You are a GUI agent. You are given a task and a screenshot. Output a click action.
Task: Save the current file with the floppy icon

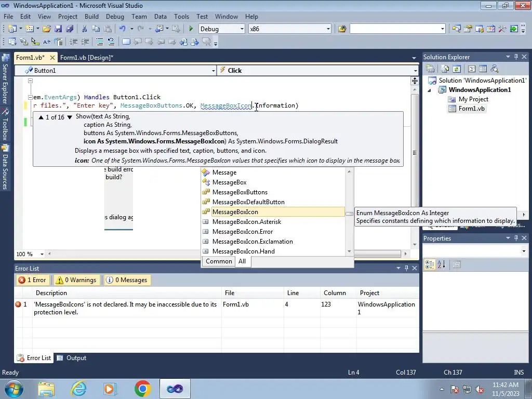[x=58, y=29]
